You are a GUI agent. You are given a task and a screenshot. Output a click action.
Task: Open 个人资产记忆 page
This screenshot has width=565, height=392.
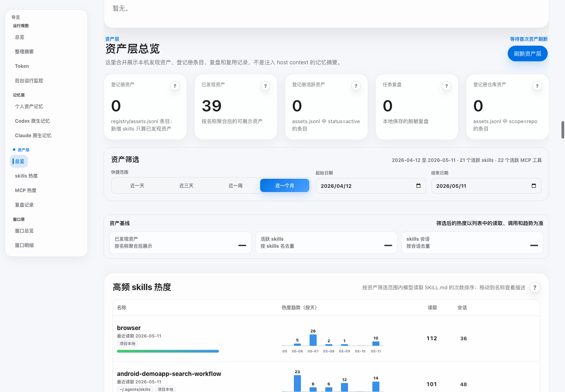tap(29, 107)
